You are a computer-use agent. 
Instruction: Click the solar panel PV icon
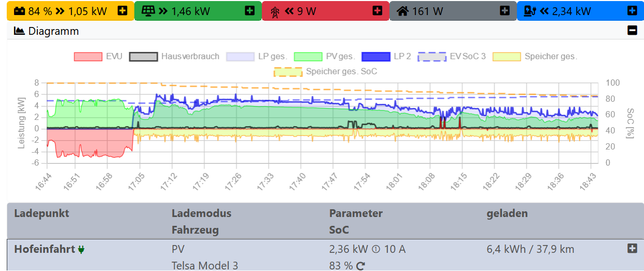pyautogui.click(x=148, y=11)
